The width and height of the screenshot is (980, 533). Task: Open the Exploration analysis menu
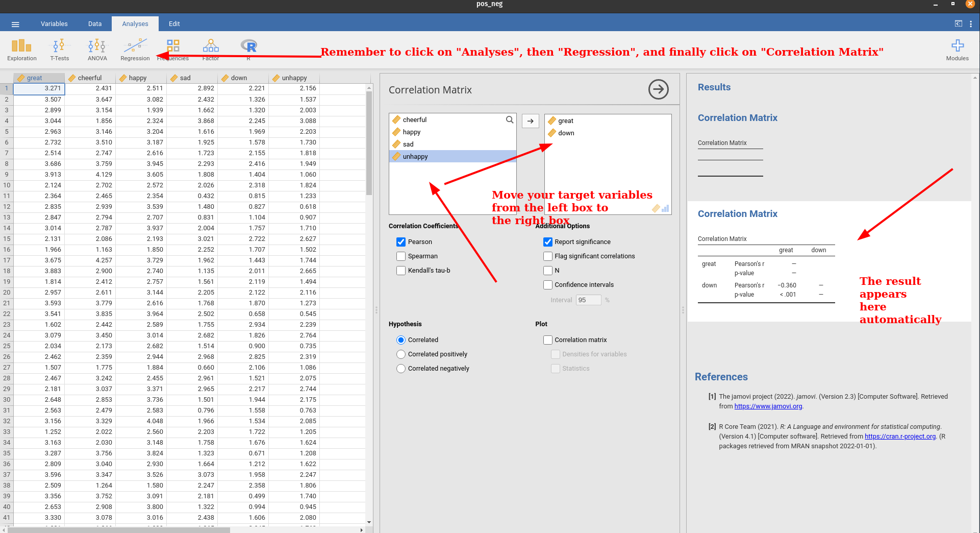point(21,50)
